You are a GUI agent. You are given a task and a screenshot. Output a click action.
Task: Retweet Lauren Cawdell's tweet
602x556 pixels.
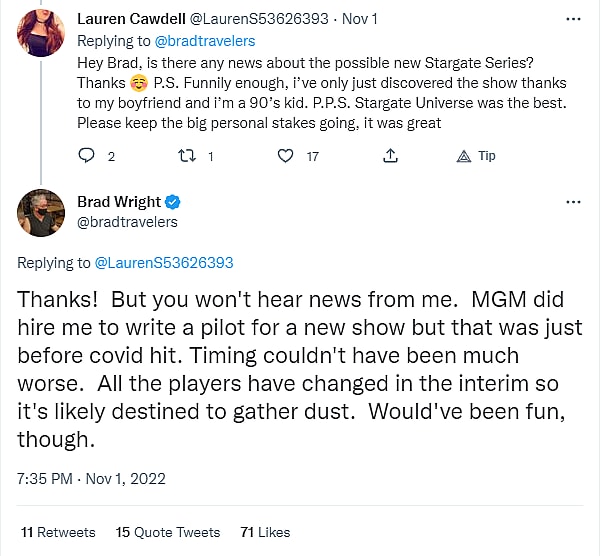[185, 156]
